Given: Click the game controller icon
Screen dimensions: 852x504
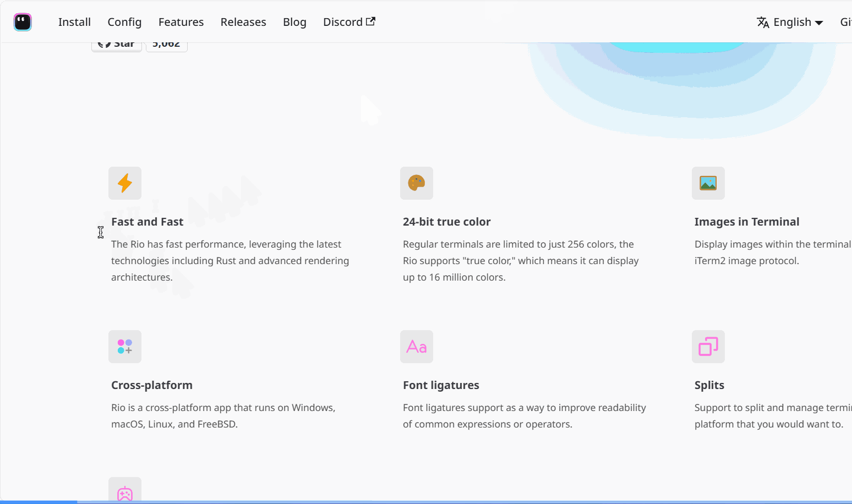Looking at the screenshot, I should [x=125, y=490].
